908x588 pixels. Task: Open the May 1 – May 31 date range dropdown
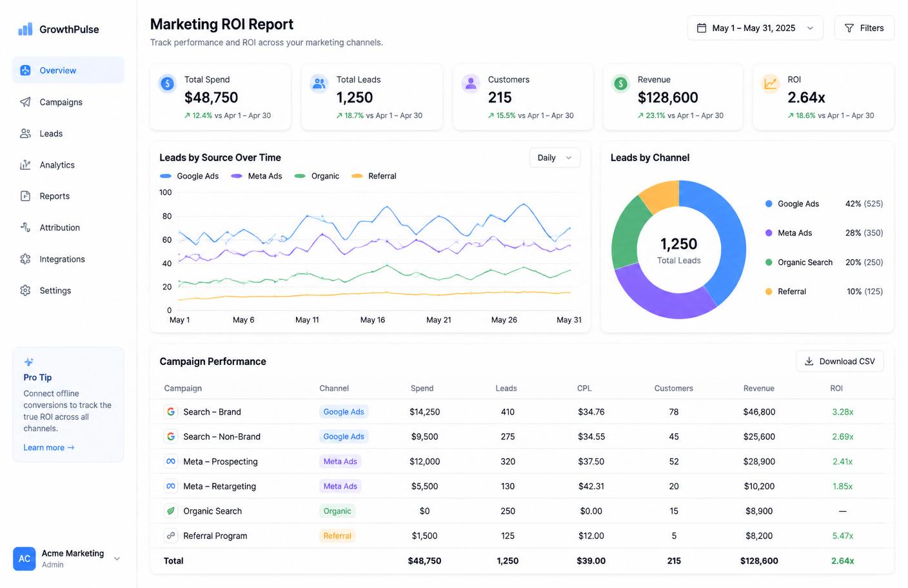coord(755,28)
